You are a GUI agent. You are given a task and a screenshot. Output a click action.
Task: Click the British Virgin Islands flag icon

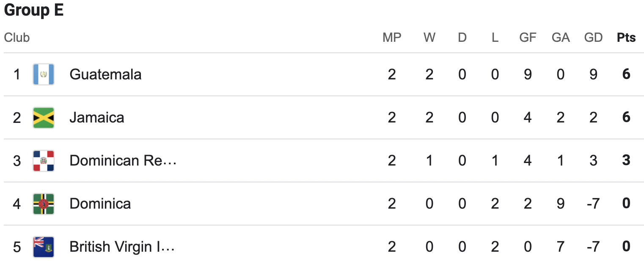[44, 247]
